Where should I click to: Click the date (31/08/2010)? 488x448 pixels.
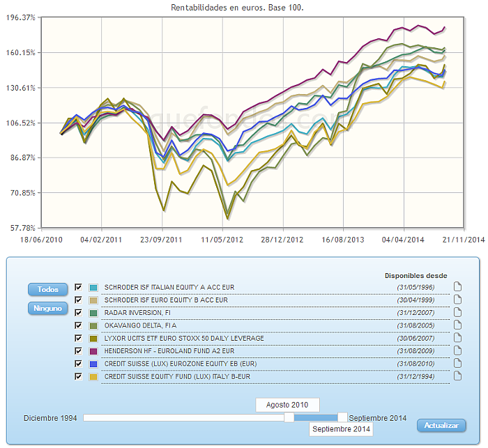click(x=415, y=364)
